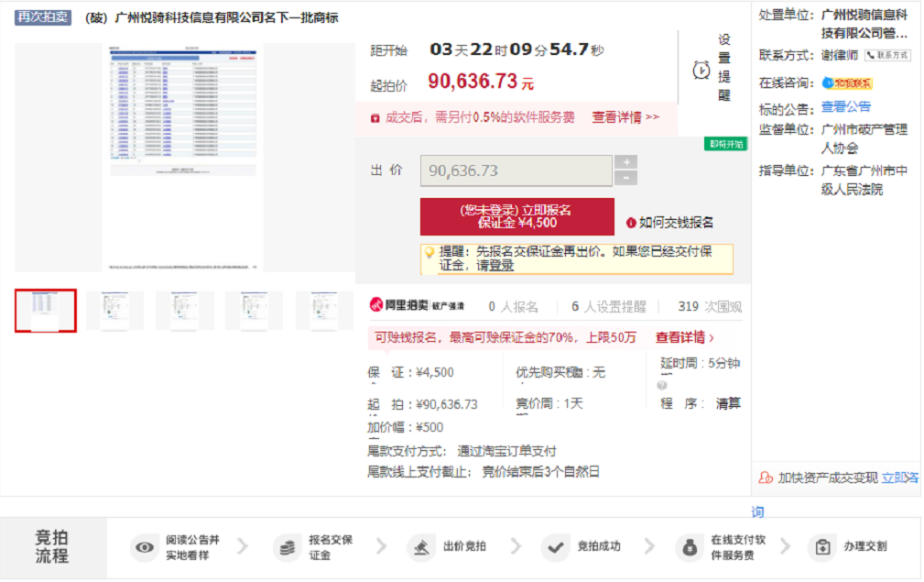Viewport: 924px width, 582px height.
Task: Click the 设置提醒 reminder text
Action: point(724,68)
